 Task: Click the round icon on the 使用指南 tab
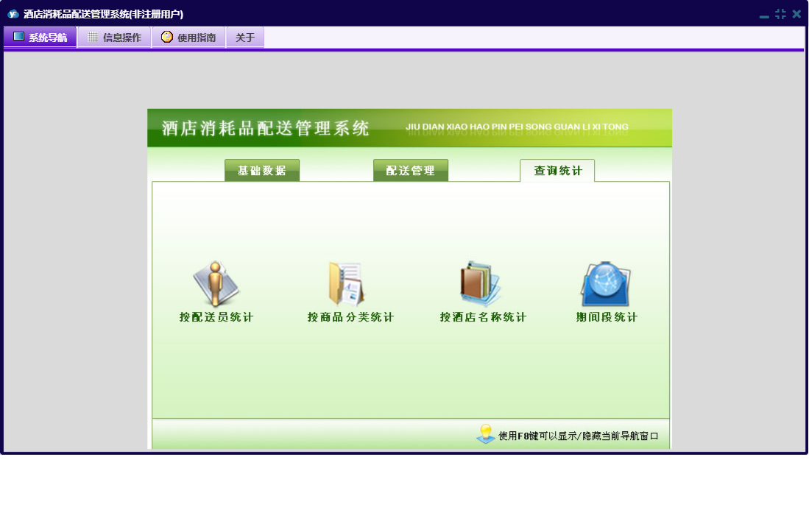pos(167,37)
